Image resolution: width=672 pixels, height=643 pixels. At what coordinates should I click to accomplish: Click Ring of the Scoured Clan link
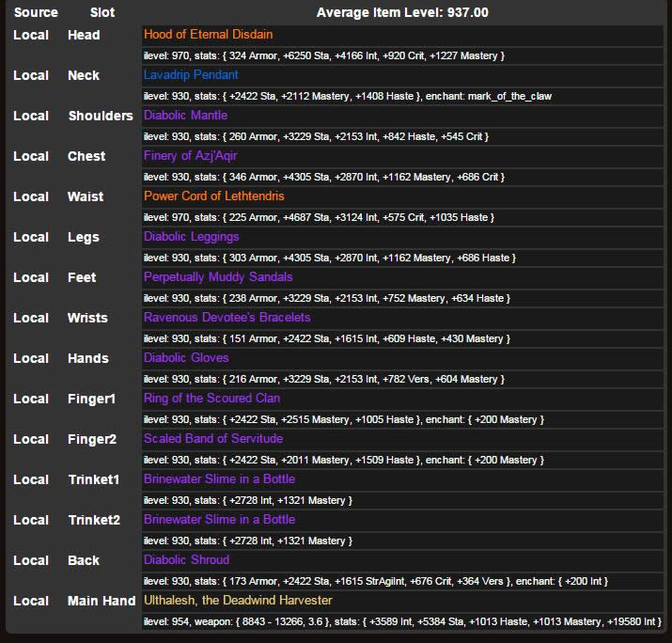tap(211, 399)
